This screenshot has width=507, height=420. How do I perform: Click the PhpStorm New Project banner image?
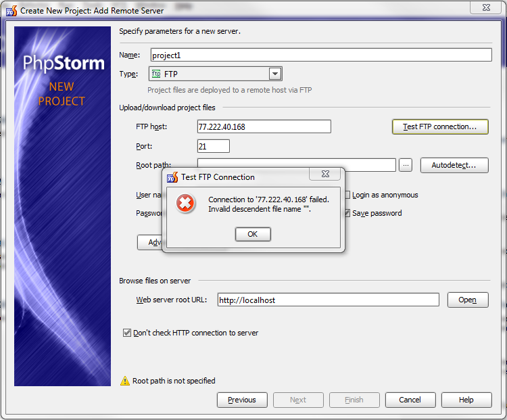coord(62,206)
